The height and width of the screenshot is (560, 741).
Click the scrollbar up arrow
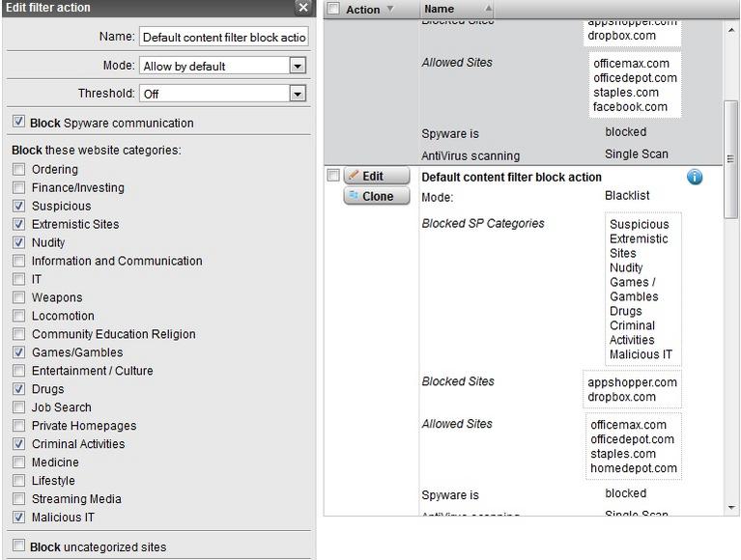(730, 27)
